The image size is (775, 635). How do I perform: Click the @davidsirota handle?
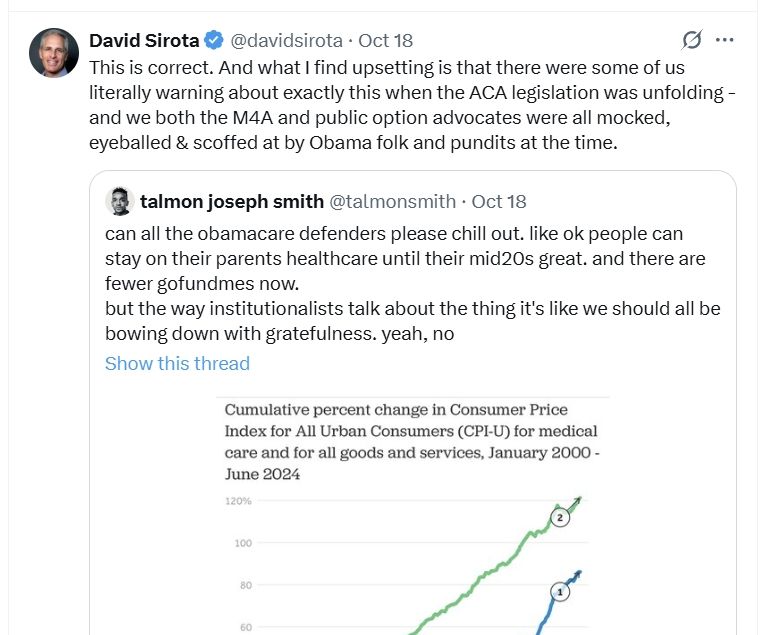[x=287, y=41]
